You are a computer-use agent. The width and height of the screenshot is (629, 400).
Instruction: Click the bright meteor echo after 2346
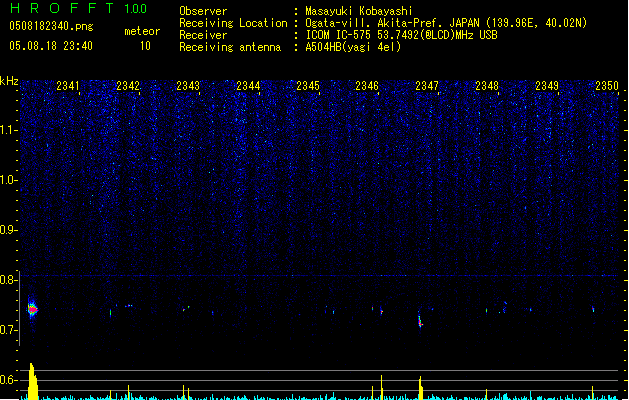pos(420,322)
